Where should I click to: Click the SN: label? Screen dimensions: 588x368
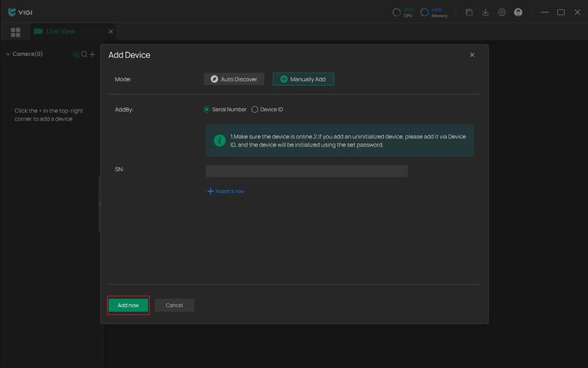(119, 169)
